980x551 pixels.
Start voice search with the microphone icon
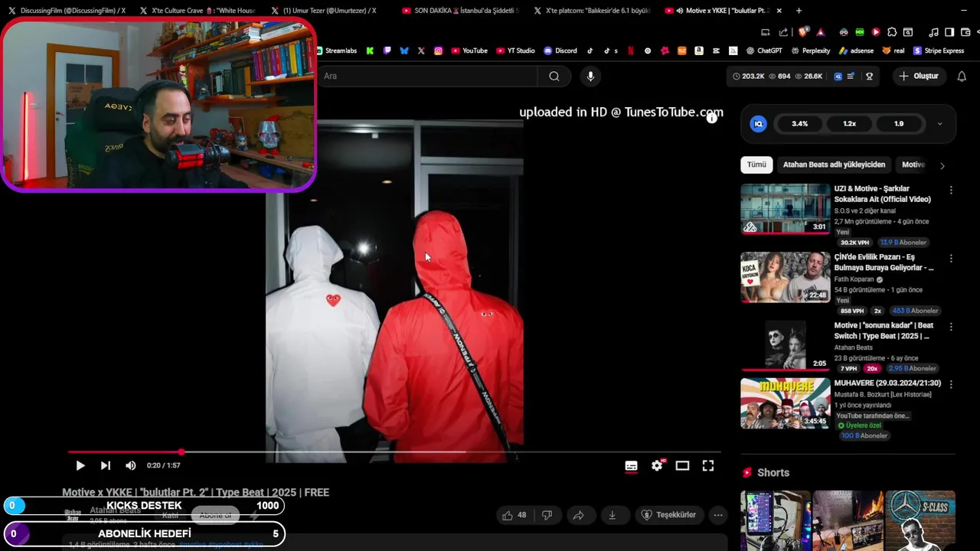[x=590, y=76]
